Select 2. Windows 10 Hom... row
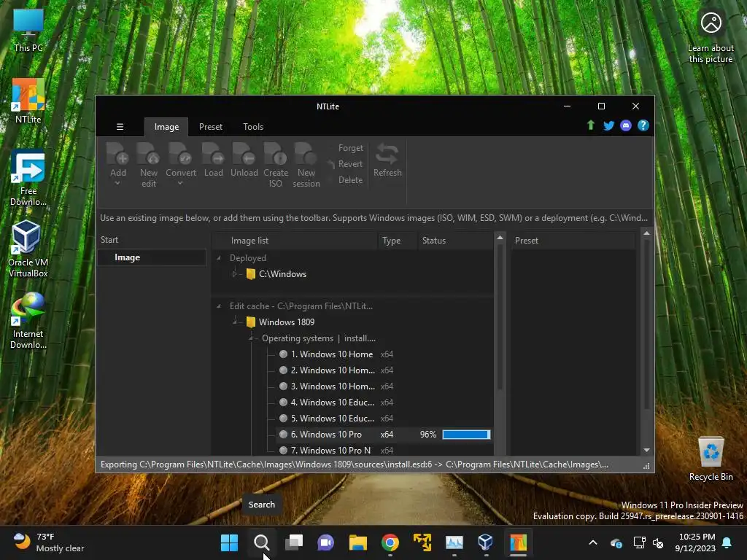The height and width of the screenshot is (560, 747). [384, 370]
